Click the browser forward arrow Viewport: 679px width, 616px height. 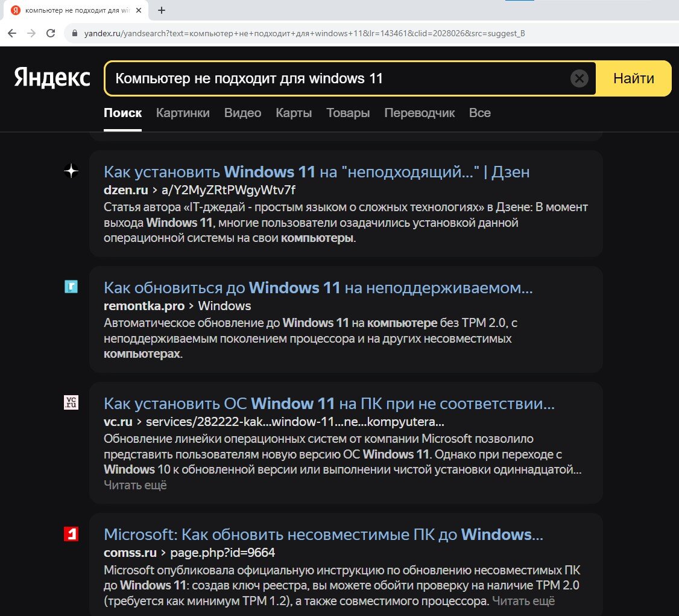click(x=31, y=33)
